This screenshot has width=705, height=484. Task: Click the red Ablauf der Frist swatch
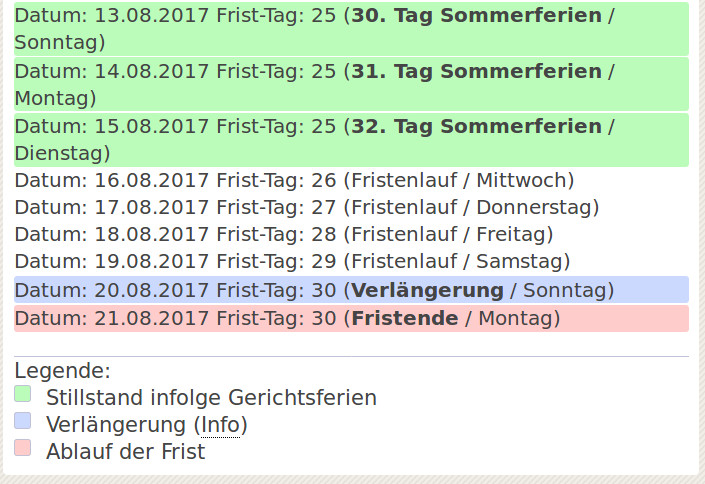(x=22, y=448)
